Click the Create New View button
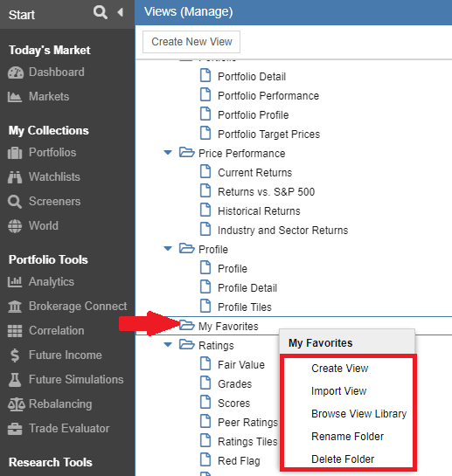The width and height of the screenshot is (452, 476). [191, 42]
